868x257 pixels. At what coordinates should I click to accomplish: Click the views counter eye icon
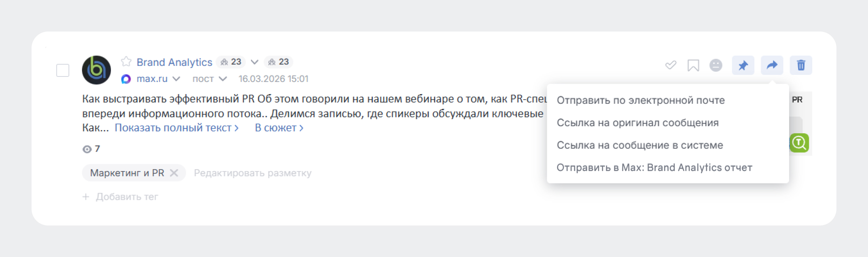pyautogui.click(x=88, y=149)
